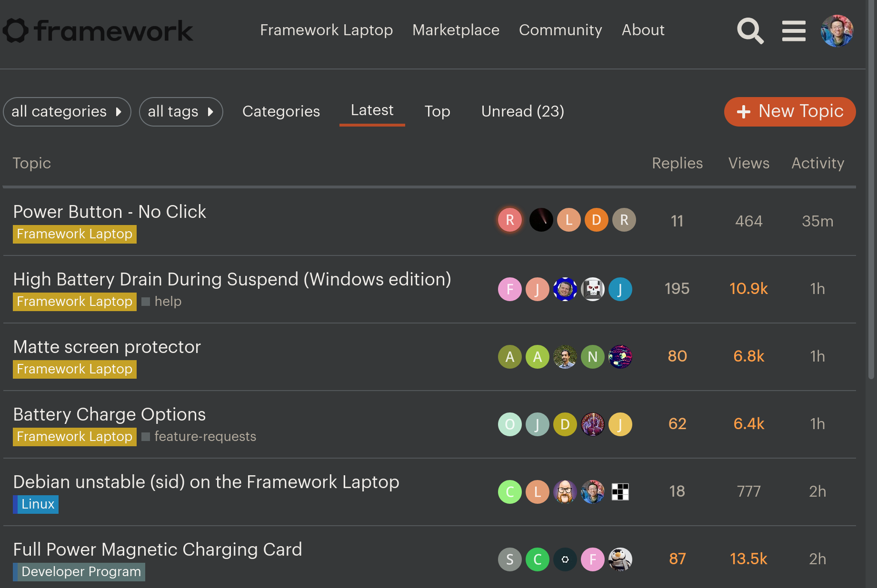The width and height of the screenshot is (877, 588).
Task: Open bearded man avatar on Debian topic
Action: 565,491
